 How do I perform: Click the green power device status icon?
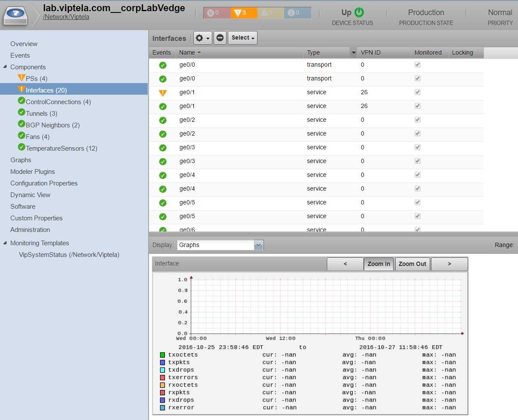359,12
